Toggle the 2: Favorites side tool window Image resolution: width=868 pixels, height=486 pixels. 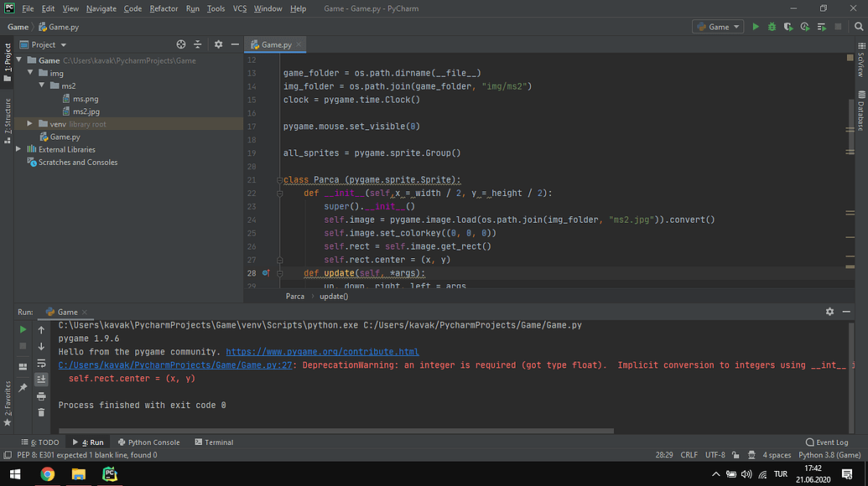(x=8, y=404)
